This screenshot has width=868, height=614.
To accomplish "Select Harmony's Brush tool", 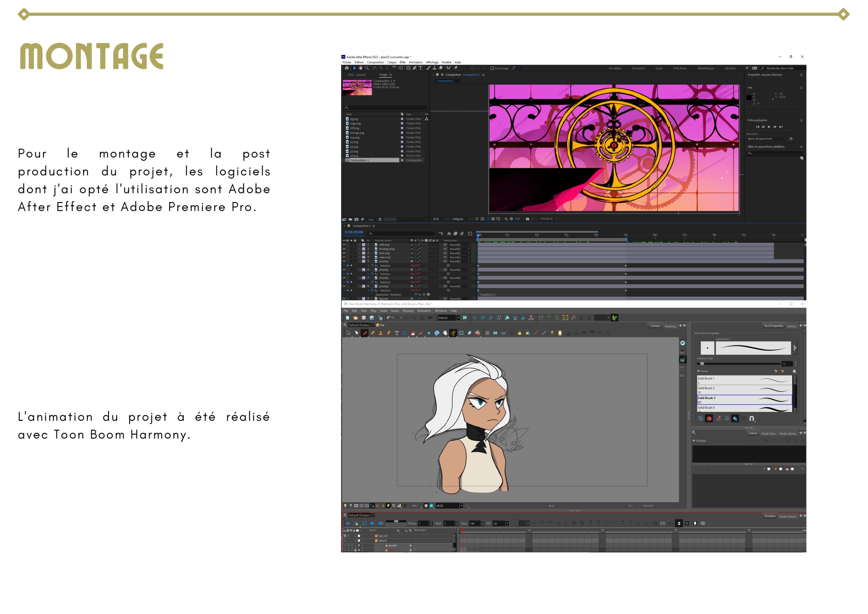I will (x=364, y=333).
